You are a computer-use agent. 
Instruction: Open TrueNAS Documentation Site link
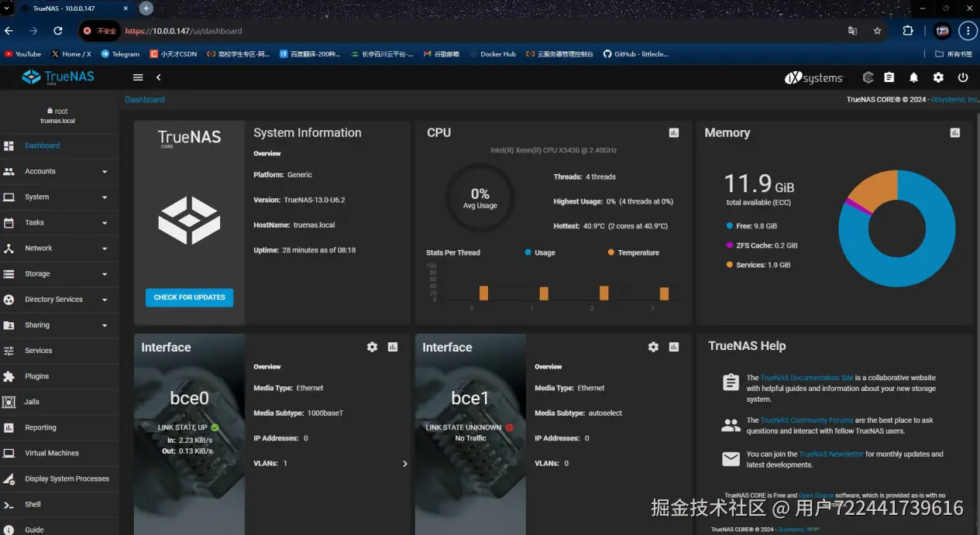point(806,378)
